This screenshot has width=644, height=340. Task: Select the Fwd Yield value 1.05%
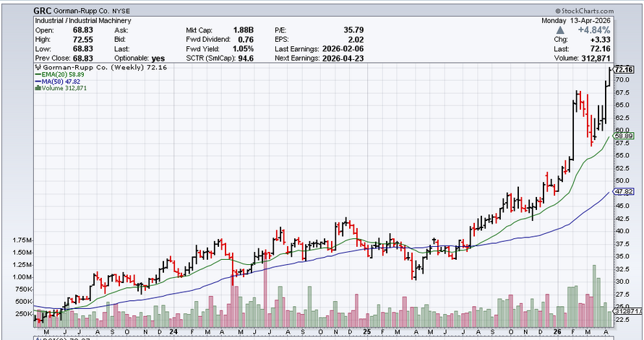243,49
